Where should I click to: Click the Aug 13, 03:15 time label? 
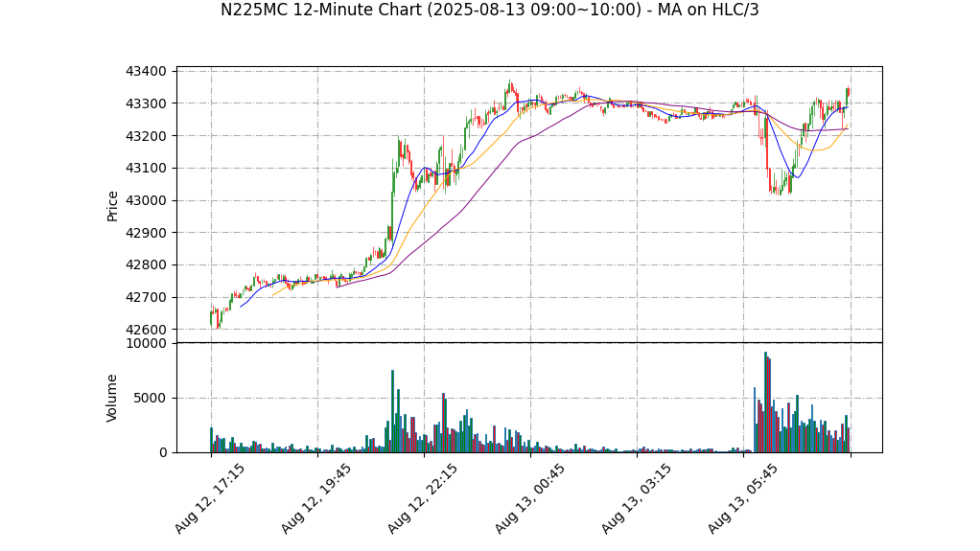(x=637, y=498)
